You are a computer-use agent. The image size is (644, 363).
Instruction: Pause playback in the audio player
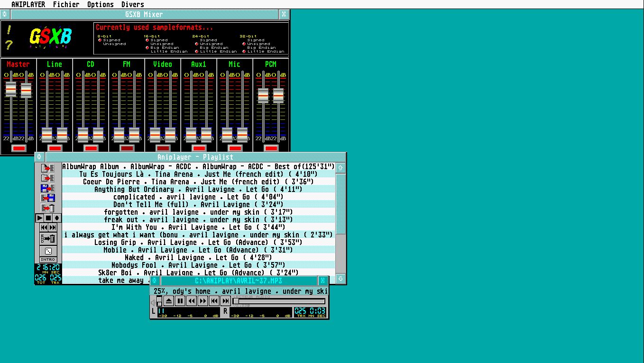click(x=180, y=301)
